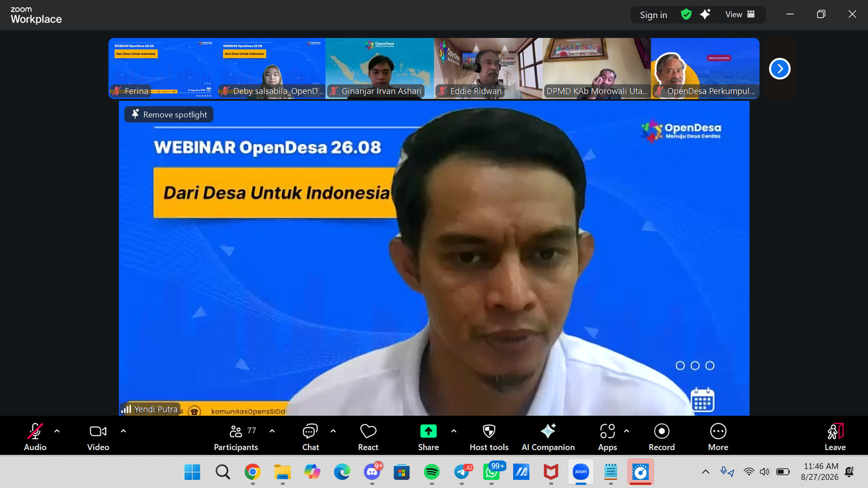
Task: Open the Windows Start menu
Action: pos(192,472)
